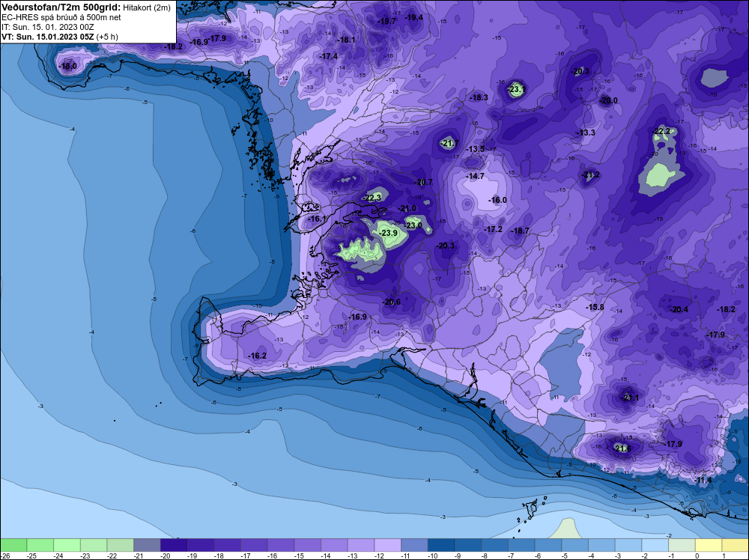This screenshot has height=560, width=749.
Task: Click the -21 gray-blue swatch in the legend
Action: (147, 545)
